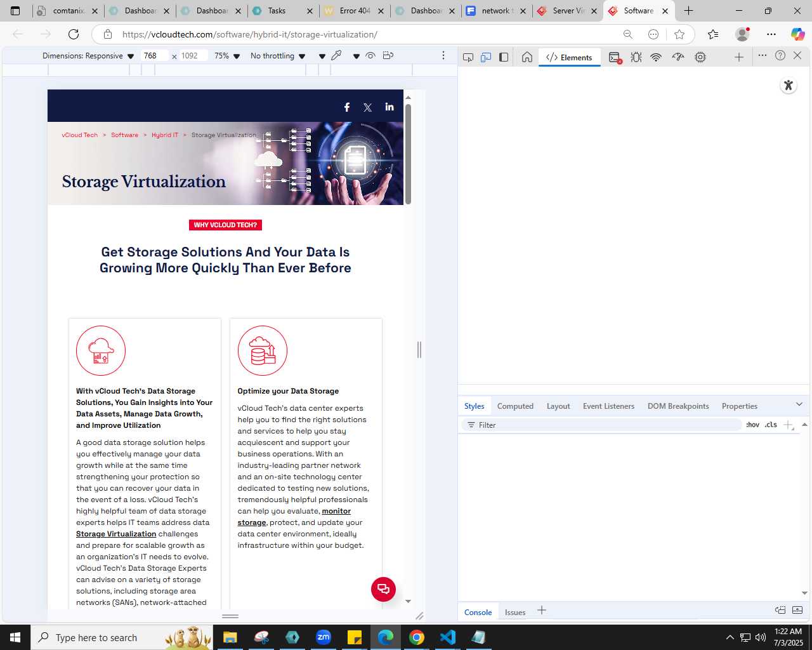This screenshot has height=650, width=812.
Task: Open the Layout tab
Action: [x=558, y=406]
